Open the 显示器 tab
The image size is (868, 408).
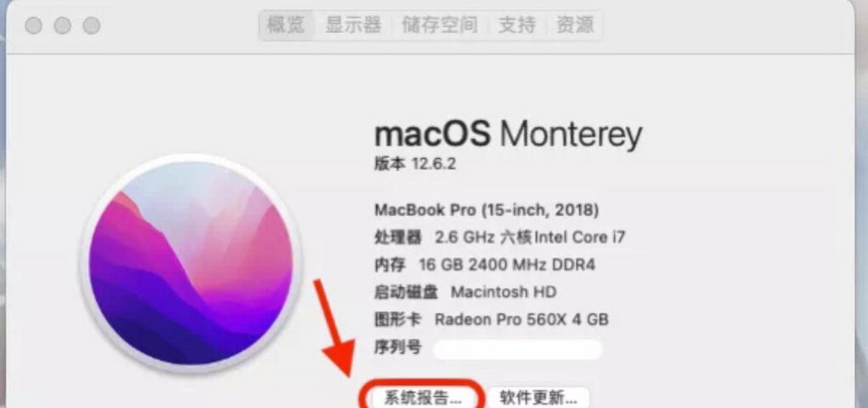353,25
